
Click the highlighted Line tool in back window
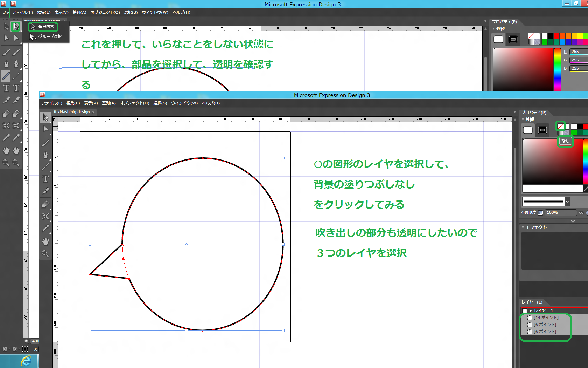point(6,76)
